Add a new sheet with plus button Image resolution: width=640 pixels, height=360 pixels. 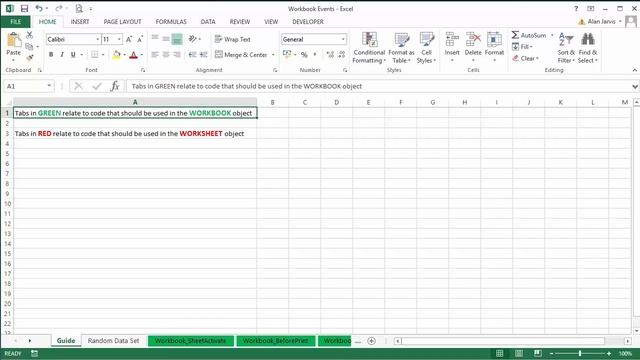(371, 341)
